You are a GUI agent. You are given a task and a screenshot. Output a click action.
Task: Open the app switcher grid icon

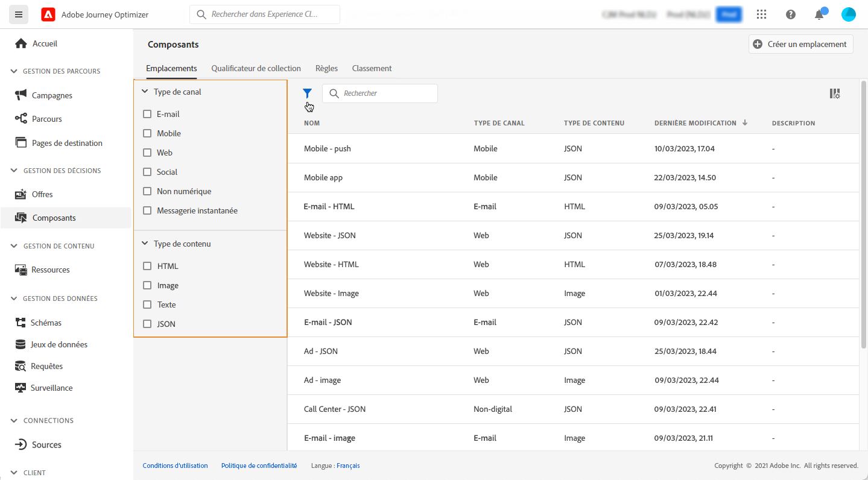click(762, 14)
